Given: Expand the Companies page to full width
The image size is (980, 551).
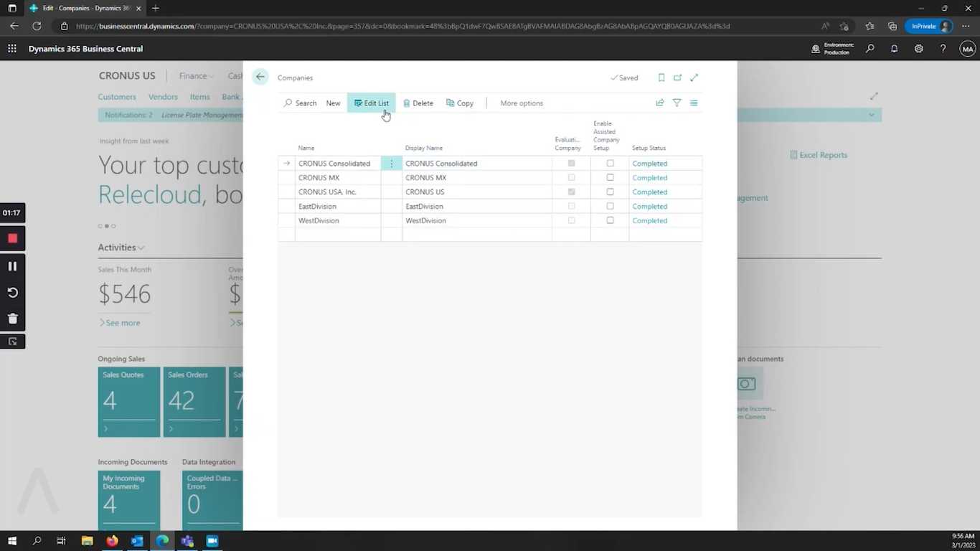Looking at the screenshot, I should pos(694,77).
